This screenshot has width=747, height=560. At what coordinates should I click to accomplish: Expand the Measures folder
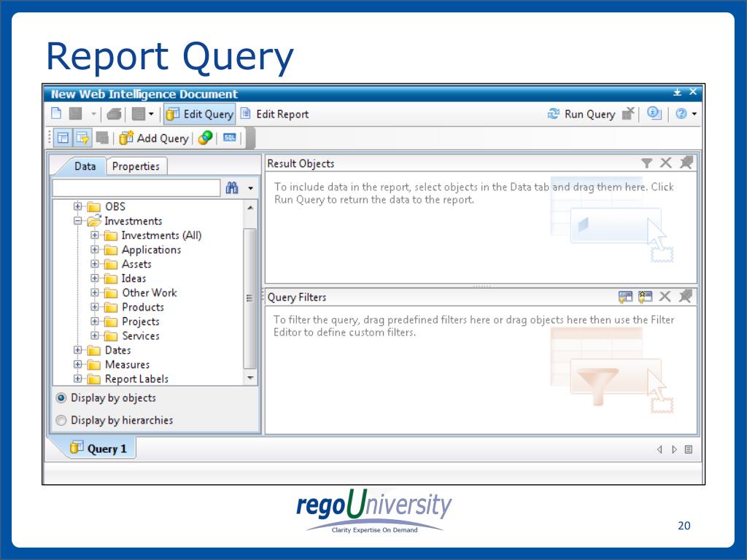(77, 365)
